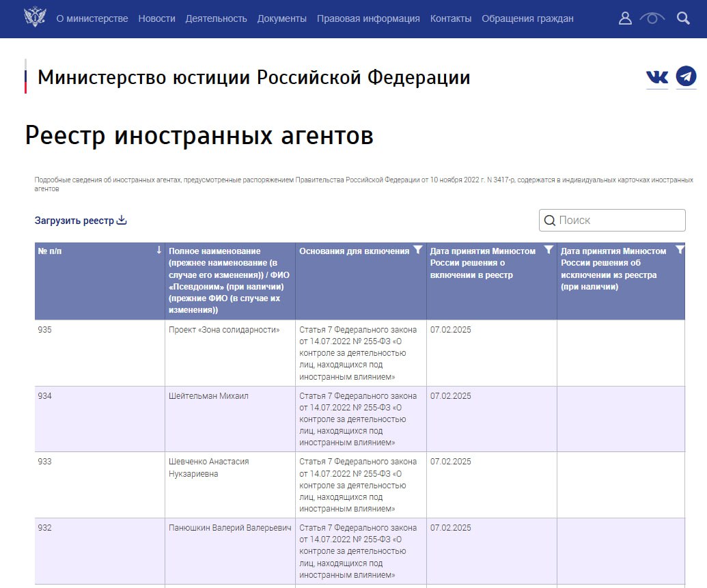The image size is (707, 588).
Task: Open the Telegram channel icon
Action: point(686,76)
